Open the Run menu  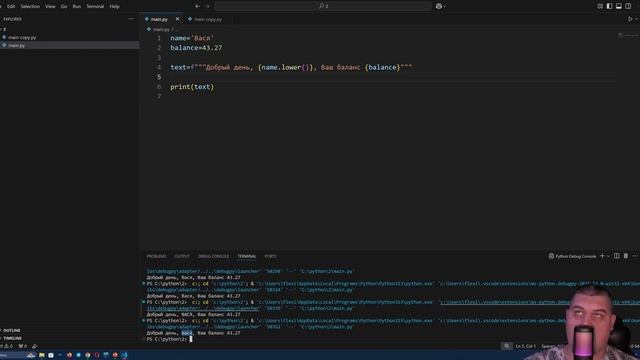click(77, 6)
